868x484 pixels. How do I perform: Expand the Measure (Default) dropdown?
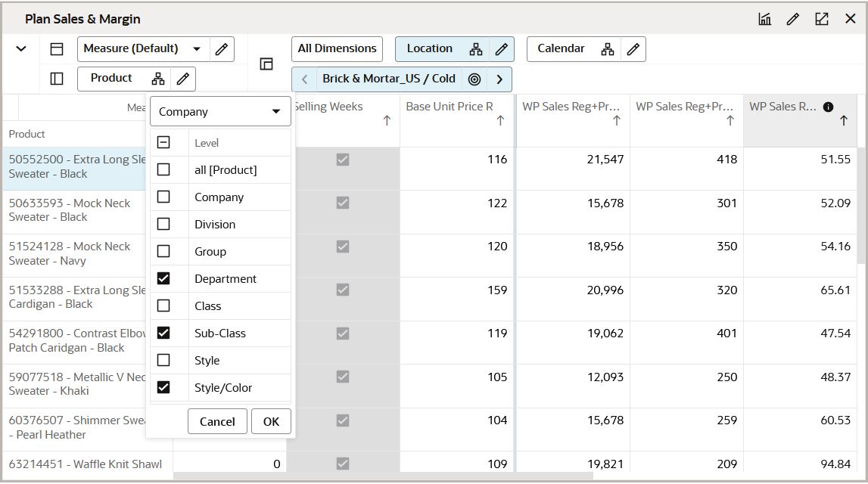point(198,49)
